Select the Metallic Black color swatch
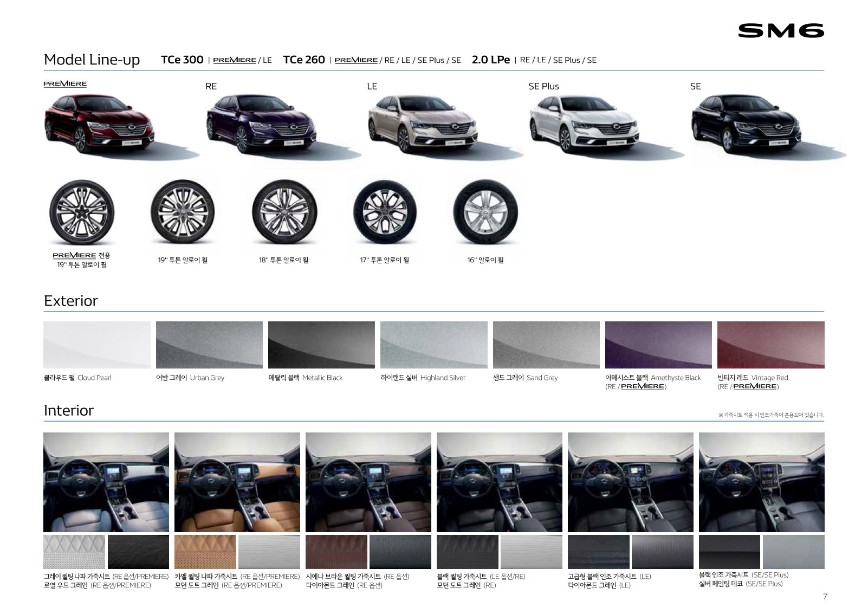This screenshot has height=614, width=868. [x=321, y=345]
